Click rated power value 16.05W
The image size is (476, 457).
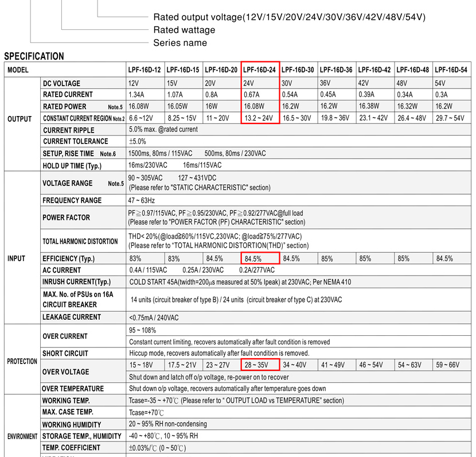[177, 106]
